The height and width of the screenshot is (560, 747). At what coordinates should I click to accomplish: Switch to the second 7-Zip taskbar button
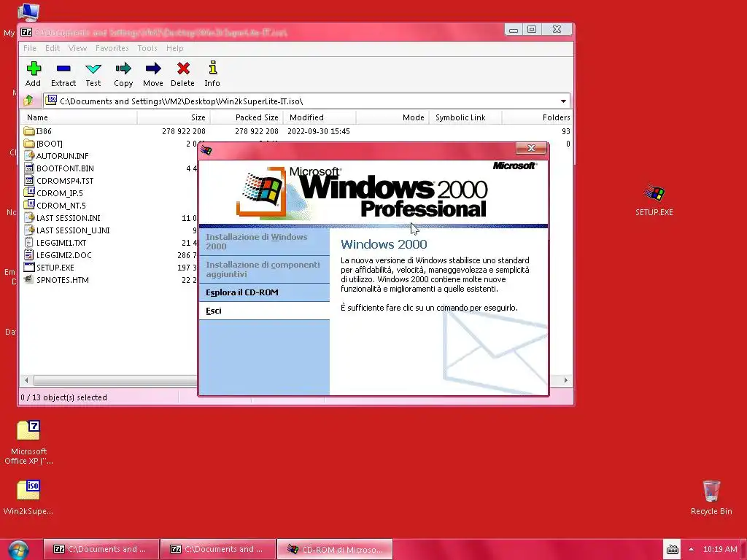click(217, 549)
